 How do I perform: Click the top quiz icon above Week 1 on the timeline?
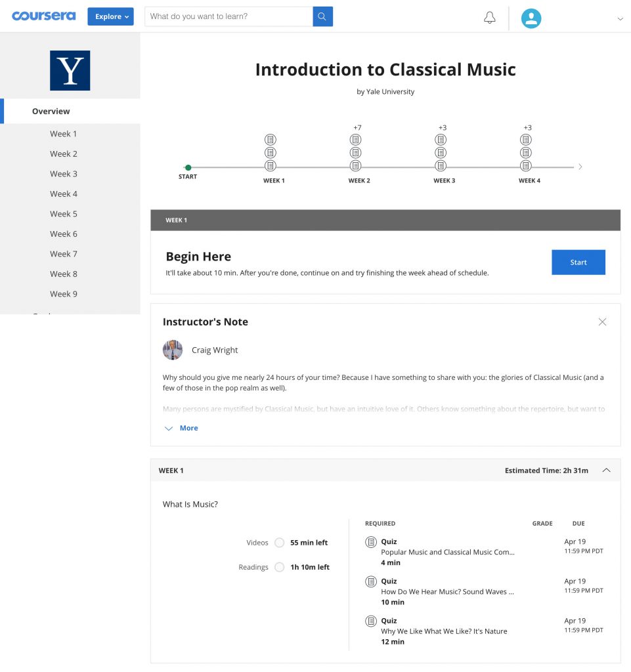(x=270, y=140)
